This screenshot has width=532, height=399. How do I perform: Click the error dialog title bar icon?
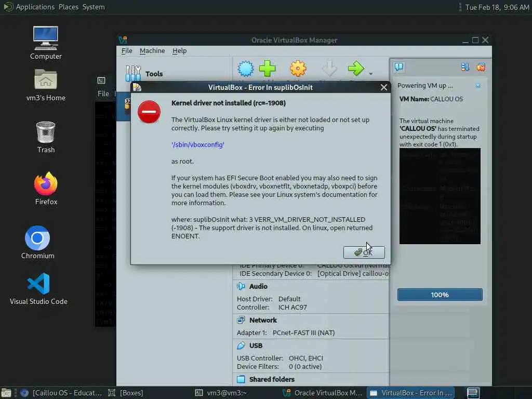point(137,87)
